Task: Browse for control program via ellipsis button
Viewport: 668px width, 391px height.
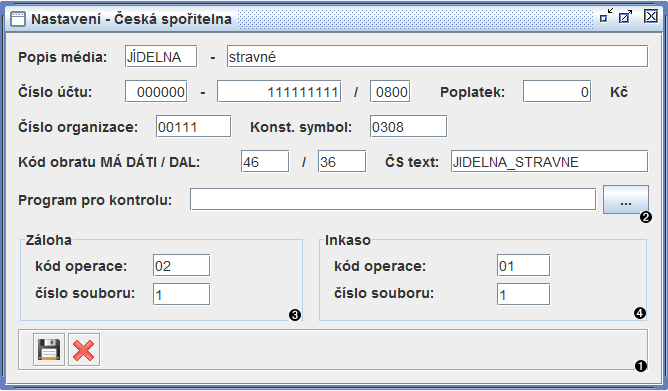Action: (x=626, y=199)
